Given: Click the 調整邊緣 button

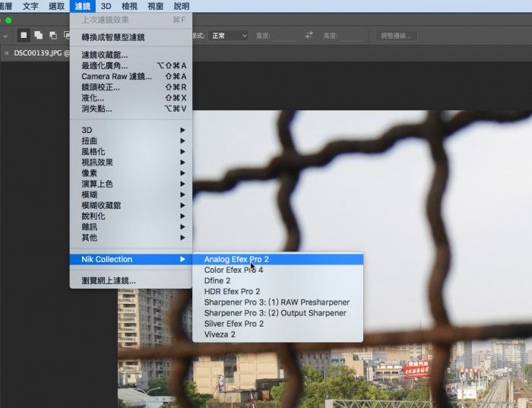Looking at the screenshot, I should click(396, 36).
